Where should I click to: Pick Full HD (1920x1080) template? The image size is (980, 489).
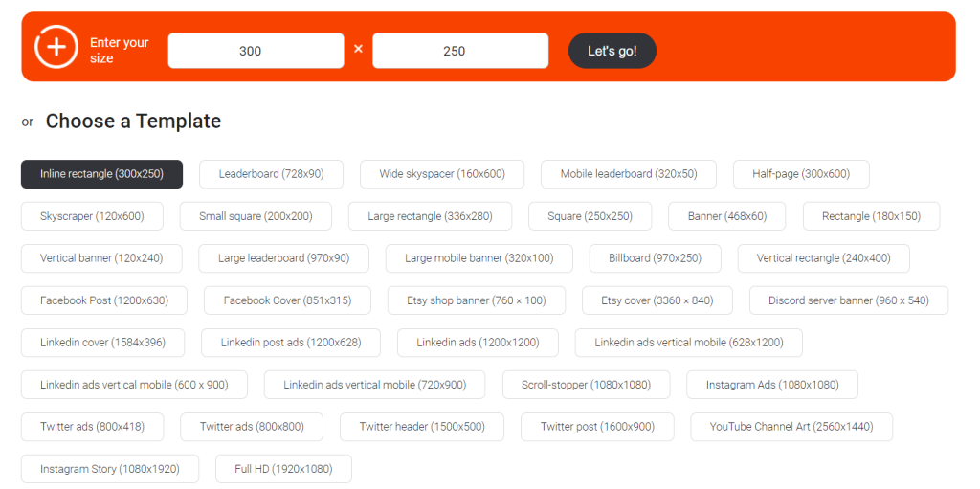tap(283, 469)
